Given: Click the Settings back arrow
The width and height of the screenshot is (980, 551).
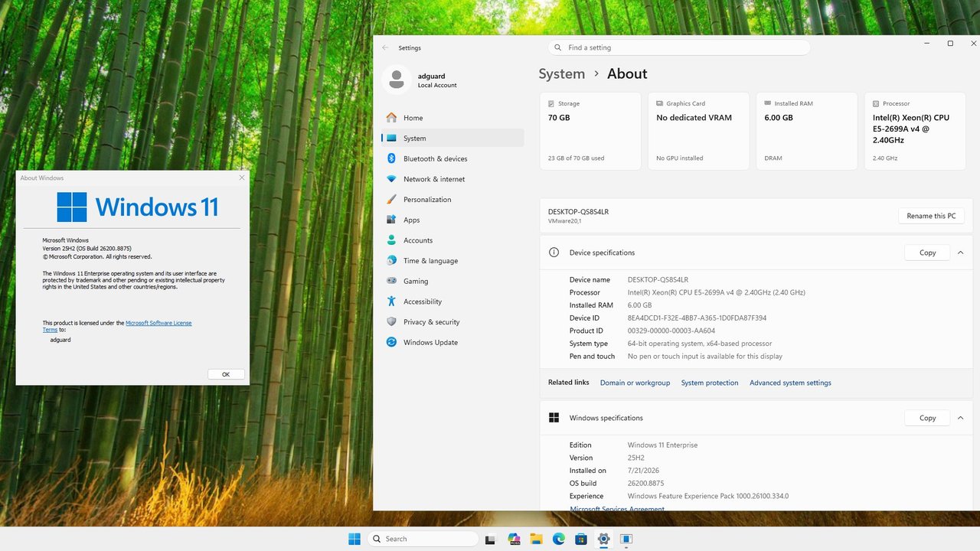Looking at the screenshot, I should (x=385, y=47).
